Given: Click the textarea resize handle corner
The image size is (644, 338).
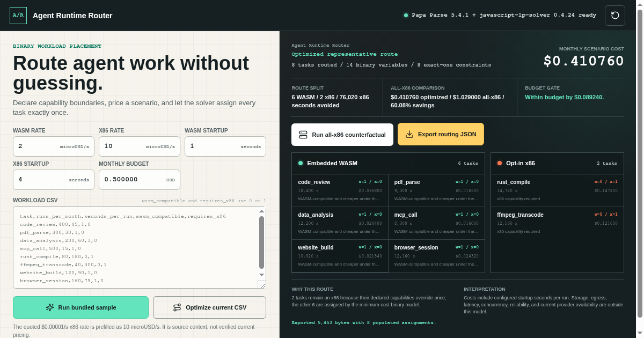Looking at the screenshot, I should coord(262,284).
